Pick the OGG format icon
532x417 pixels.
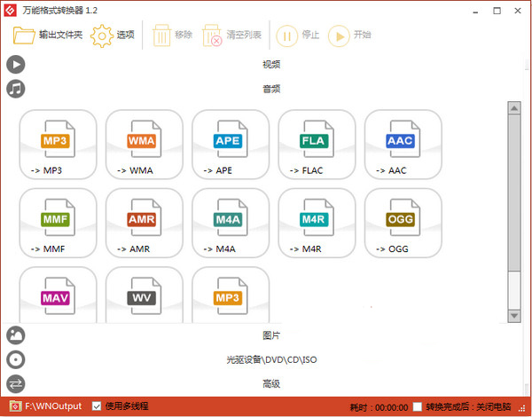[x=403, y=223]
